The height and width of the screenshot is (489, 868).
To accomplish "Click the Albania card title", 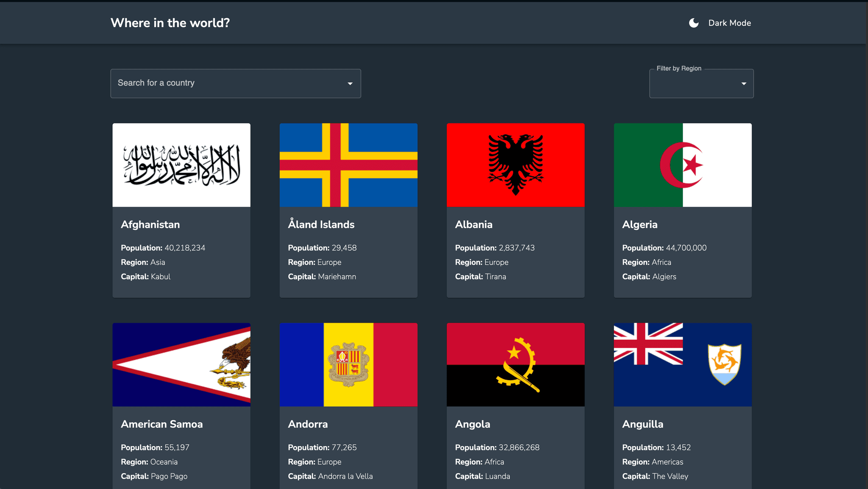I will (x=473, y=224).
